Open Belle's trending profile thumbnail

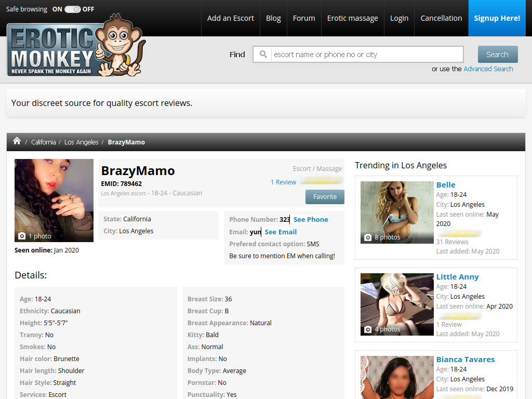pos(397,212)
